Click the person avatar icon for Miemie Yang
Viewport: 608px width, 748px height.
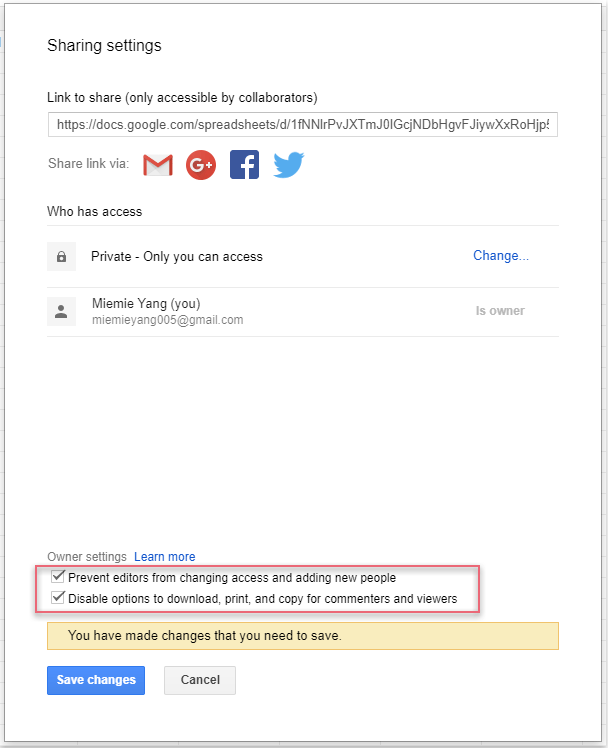tap(62, 312)
